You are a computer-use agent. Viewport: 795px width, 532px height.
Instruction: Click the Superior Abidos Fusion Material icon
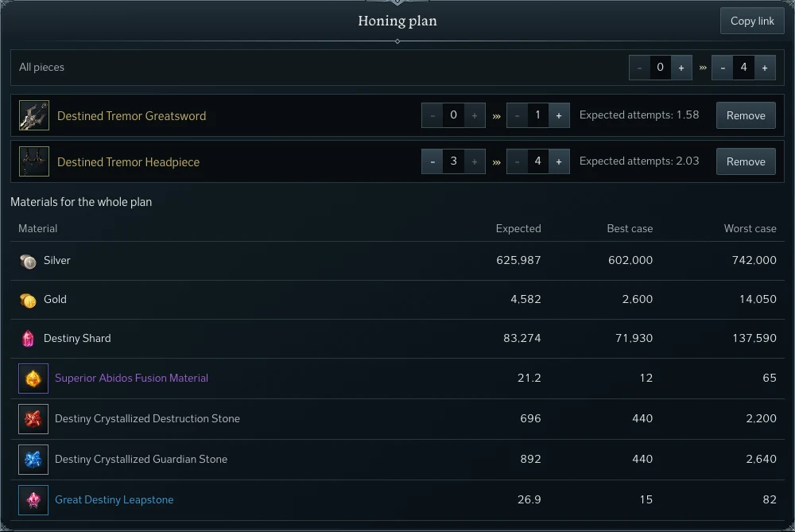33,379
